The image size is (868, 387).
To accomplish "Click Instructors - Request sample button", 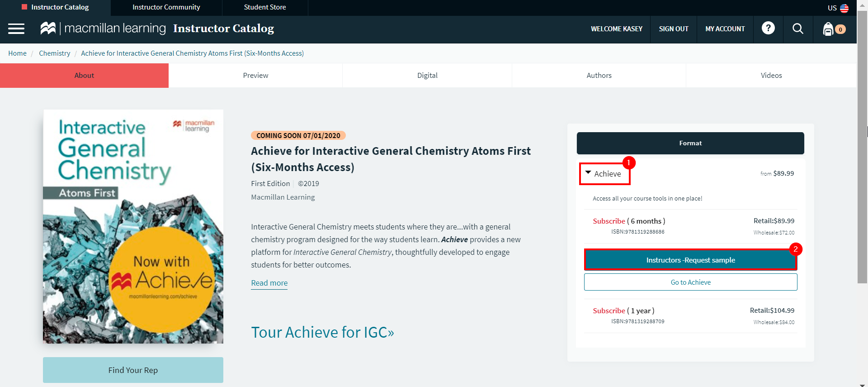I will 690,260.
